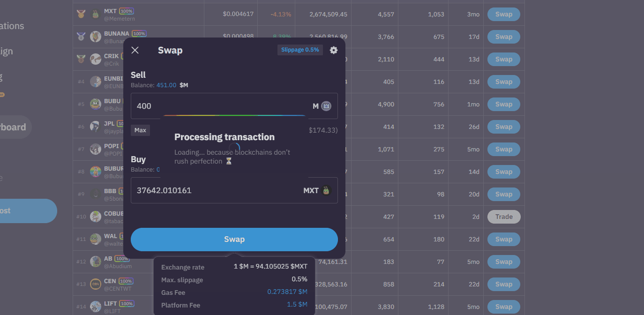Click the 100% badge next to AB
Viewport: 644px width, 315px height.
122,259
